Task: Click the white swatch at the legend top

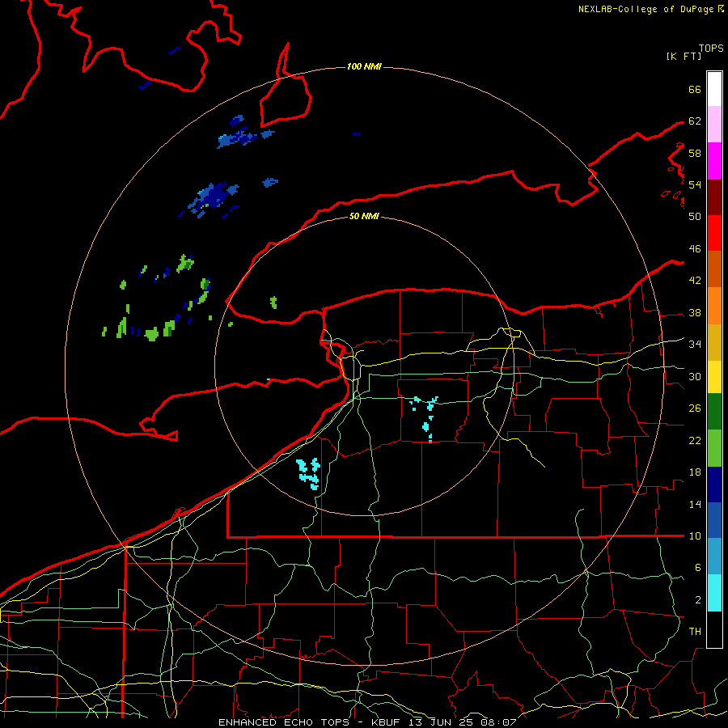Action: pyautogui.click(x=714, y=89)
